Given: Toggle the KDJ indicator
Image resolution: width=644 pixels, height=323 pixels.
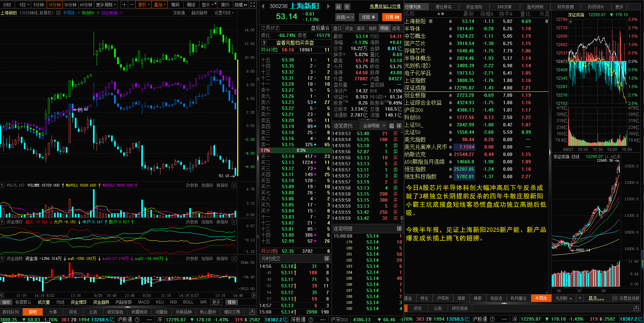Looking at the screenshot, I should coord(160,302).
